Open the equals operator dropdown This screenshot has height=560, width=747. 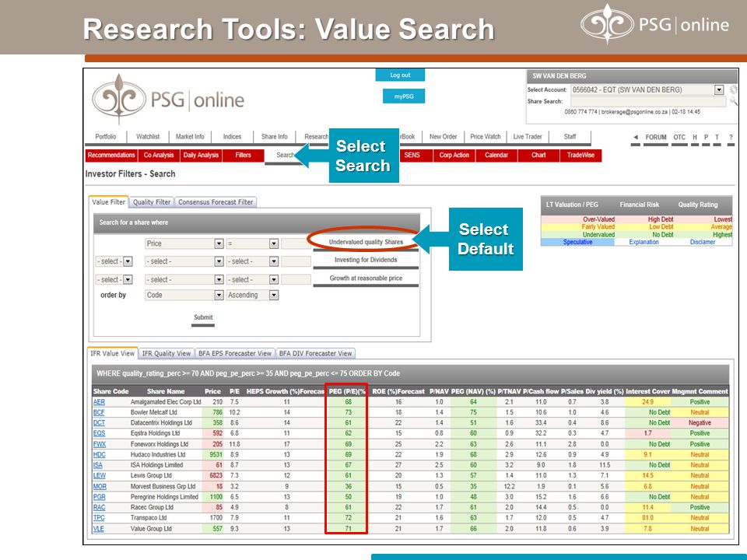click(273, 243)
